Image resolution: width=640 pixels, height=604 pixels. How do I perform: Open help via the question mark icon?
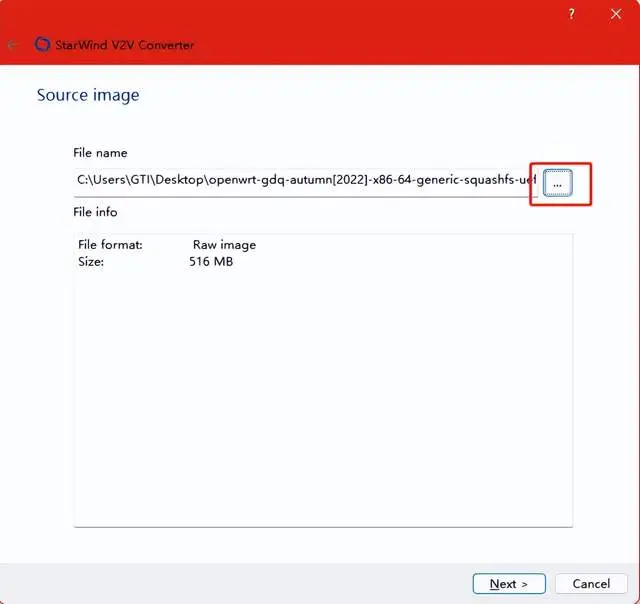point(571,14)
